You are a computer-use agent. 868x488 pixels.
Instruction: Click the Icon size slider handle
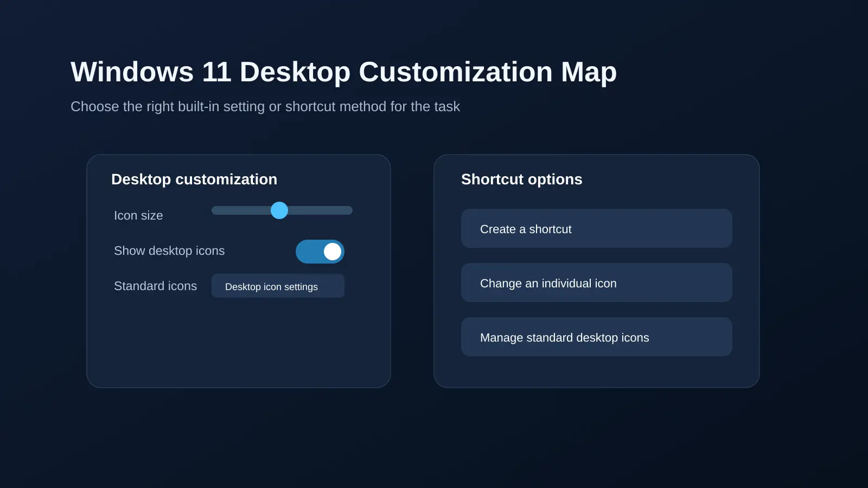point(279,210)
